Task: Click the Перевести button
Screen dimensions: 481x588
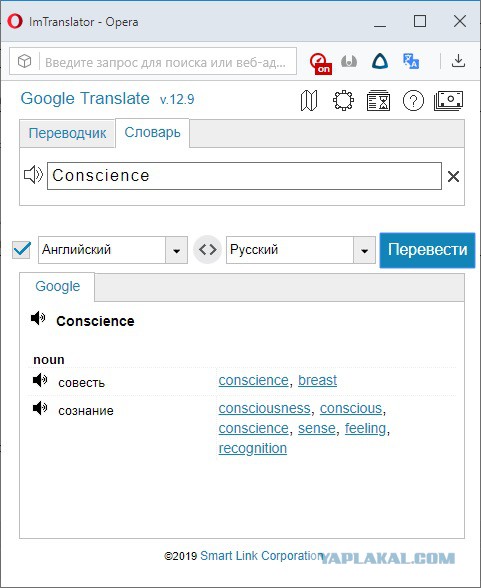Action: [427, 250]
